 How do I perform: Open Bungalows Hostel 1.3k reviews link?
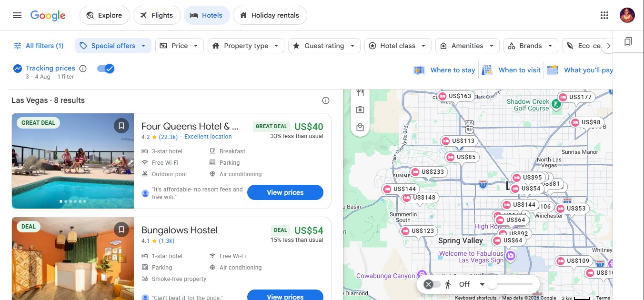(x=167, y=240)
